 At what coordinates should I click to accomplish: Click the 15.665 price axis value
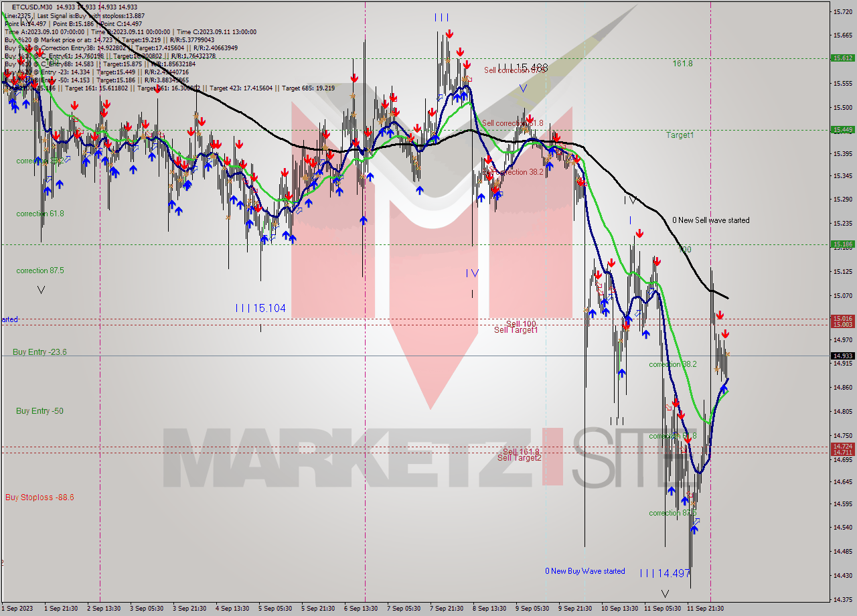[x=842, y=35]
